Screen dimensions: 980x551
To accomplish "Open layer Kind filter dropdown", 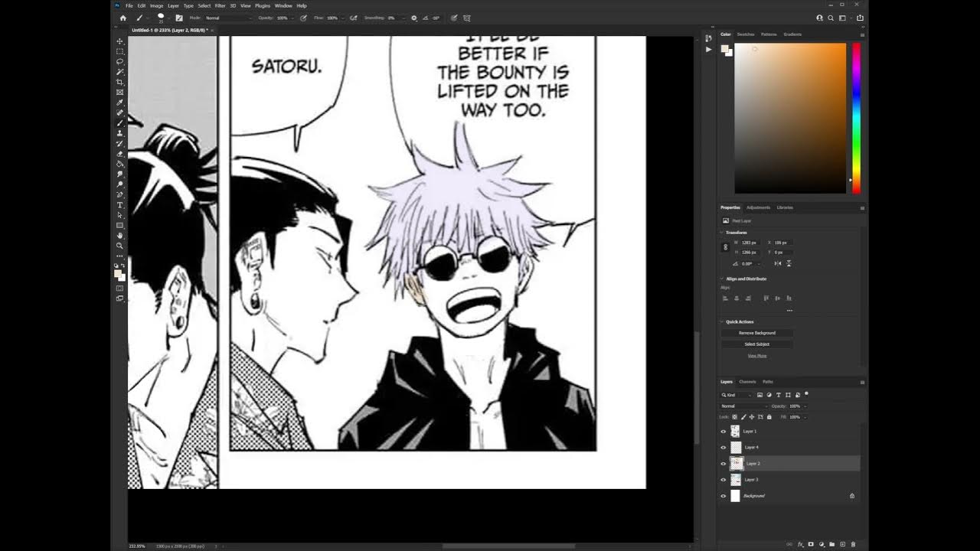I will 736,395.
